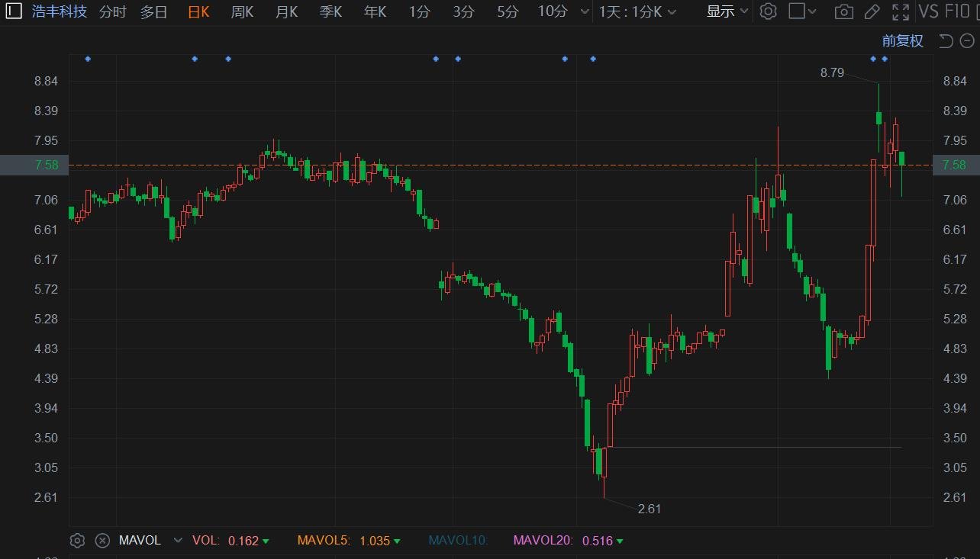Activate the pencil drawing tool
The image size is (980, 559).
[x=872, y=11]
